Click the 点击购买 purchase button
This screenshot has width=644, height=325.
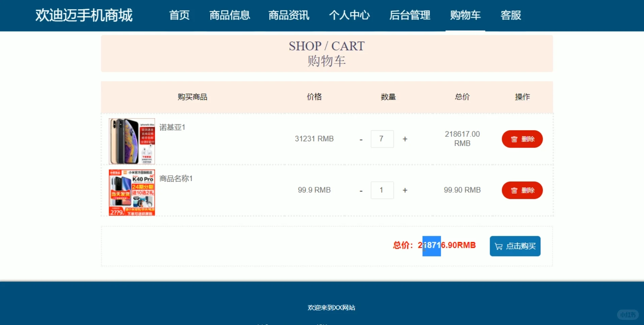(x=515, y=246)
